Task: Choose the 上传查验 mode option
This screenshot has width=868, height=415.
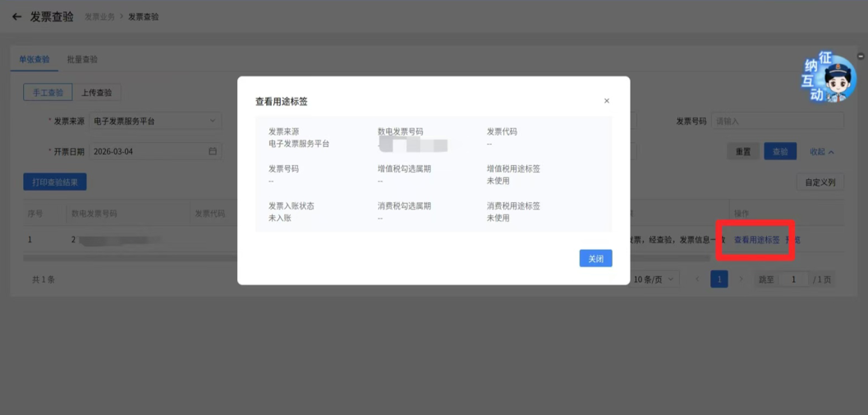Action: (97, 93)
